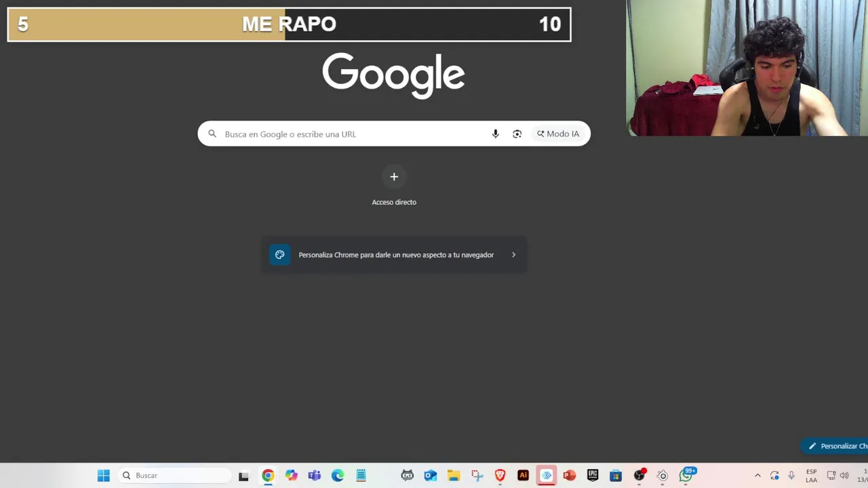Open Snipping Tool from taskbar
Image resolution: width=868 pixels, height=488 pixels.
click(477, 476)
